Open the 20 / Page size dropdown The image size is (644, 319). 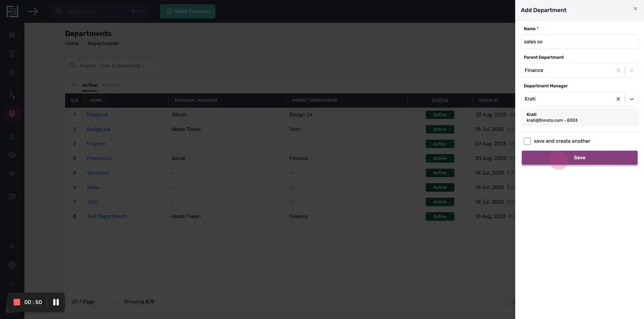coord(93,302)
